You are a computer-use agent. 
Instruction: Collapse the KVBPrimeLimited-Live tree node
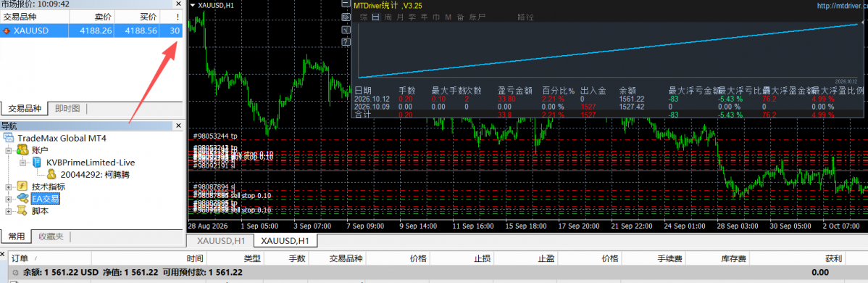(x=22, y=163)
